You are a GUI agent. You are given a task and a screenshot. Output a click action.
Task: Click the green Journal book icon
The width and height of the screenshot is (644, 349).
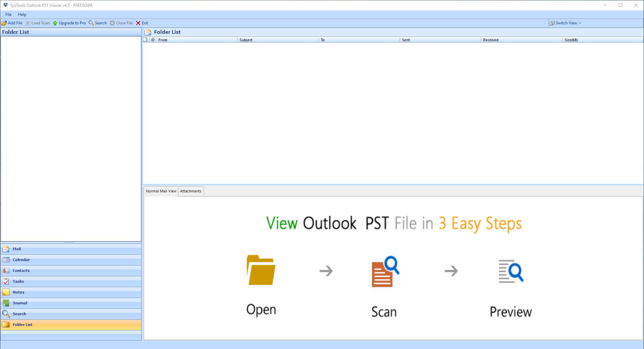point(6,303)
